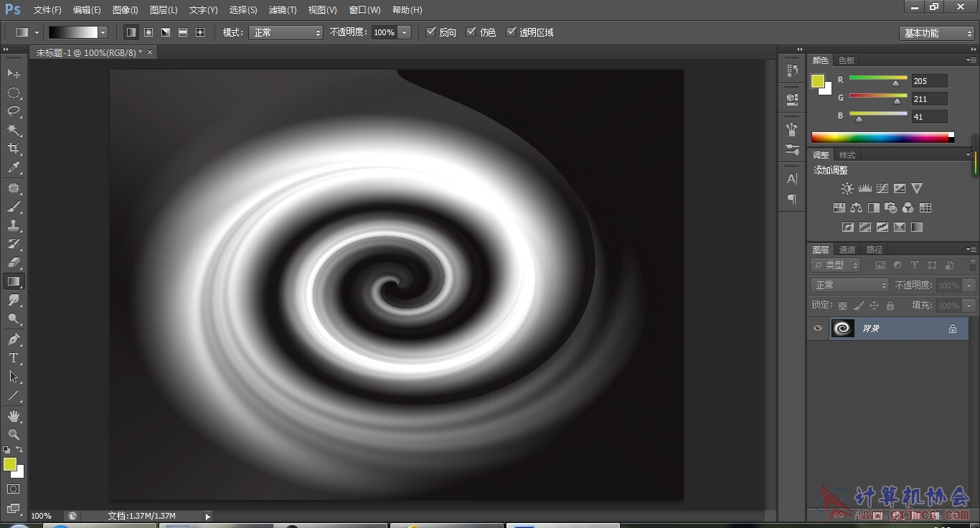Open the History panel icon
Image resolution: width=980 pixels, height=528 pixels.
point(792,71)
